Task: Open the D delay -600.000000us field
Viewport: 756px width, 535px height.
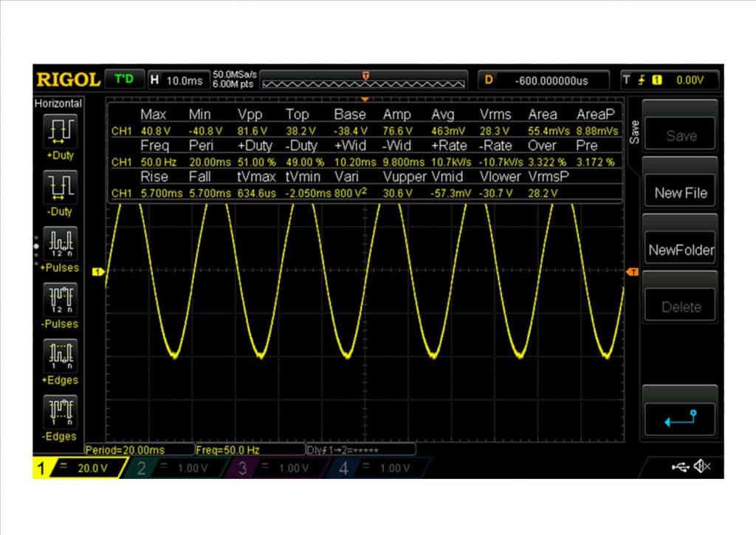Action: click(x=544, y=80)
